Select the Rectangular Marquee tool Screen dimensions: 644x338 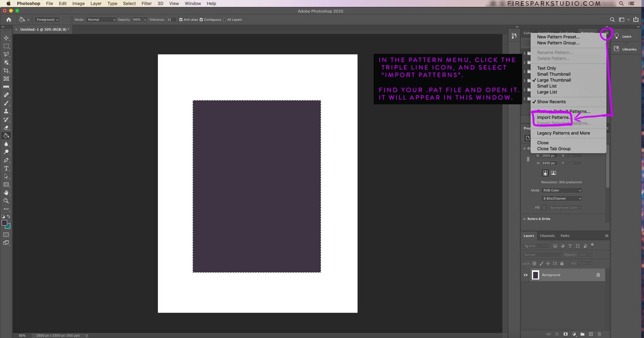(6, 46)
